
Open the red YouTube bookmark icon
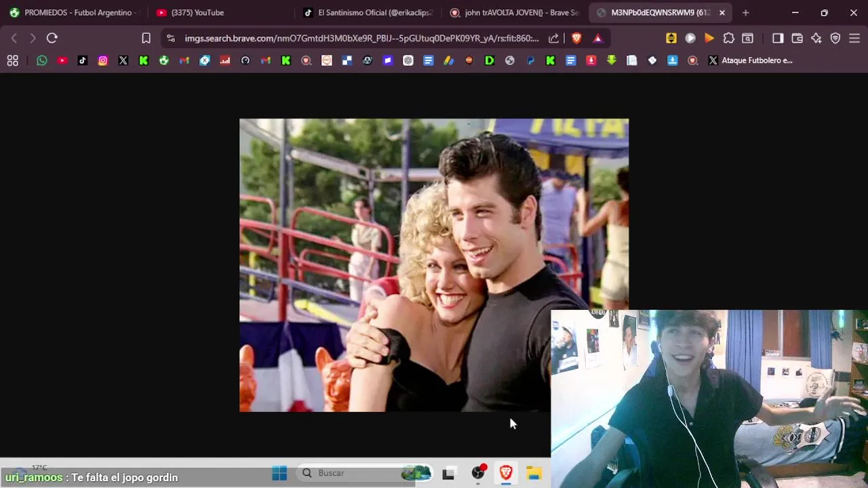click(62, 60)
